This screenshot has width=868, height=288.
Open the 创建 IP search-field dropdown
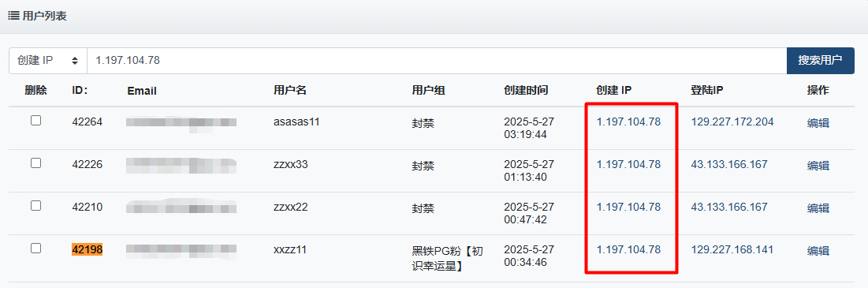click(x=48, y=61)
